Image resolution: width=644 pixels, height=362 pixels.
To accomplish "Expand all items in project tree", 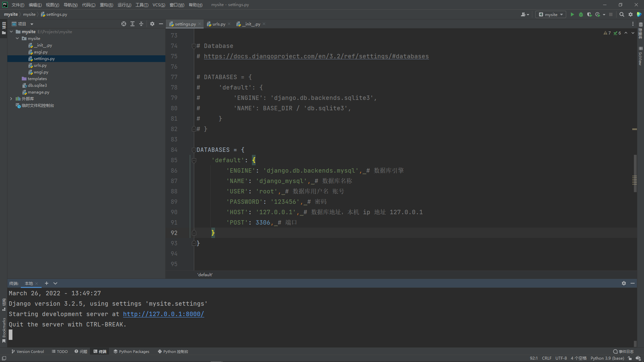I will (x=132, y=24).
